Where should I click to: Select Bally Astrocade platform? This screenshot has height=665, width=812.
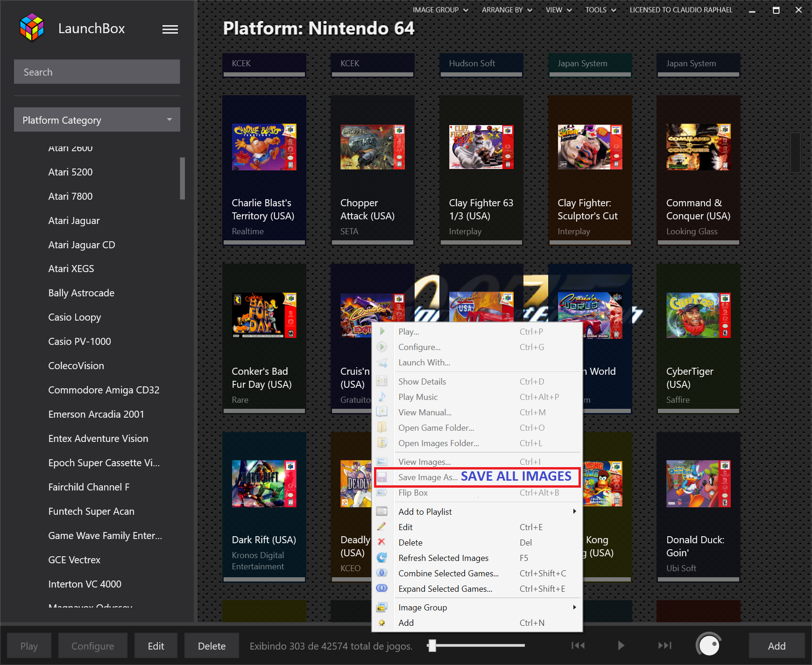tap(81, 293)
